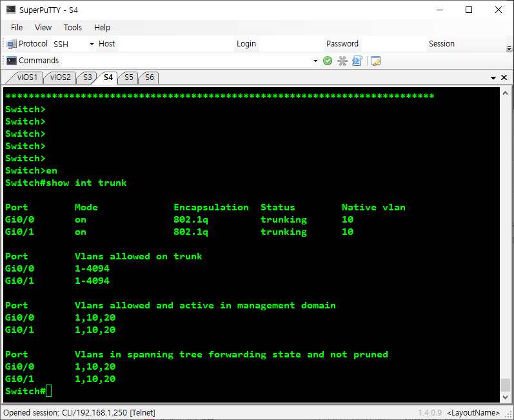
Task: Switch to the S6 tab
Action: [149, 77]
